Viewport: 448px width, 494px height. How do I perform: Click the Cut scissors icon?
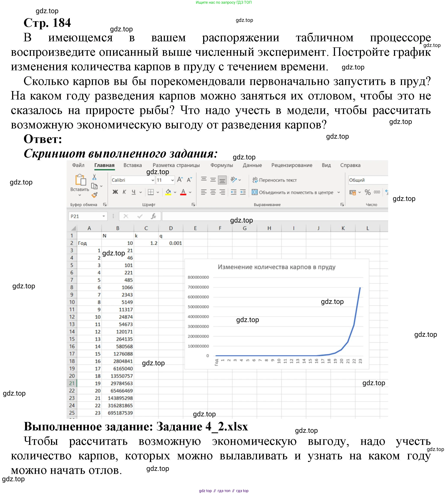point(94,177)
